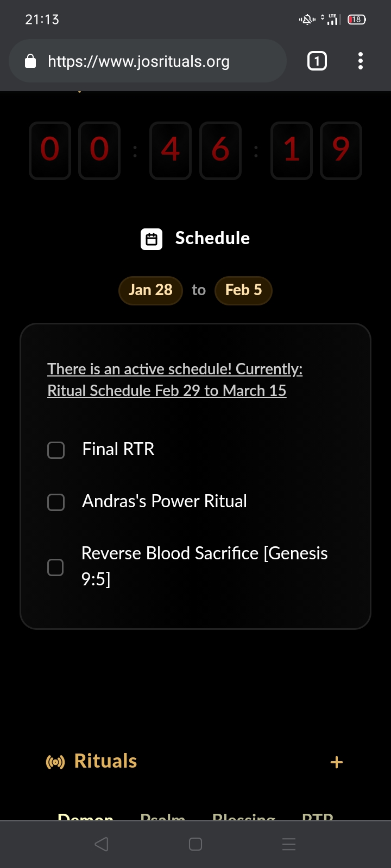Tap the red countdown timer
This screenshot has height=868, width=391.
195,150
